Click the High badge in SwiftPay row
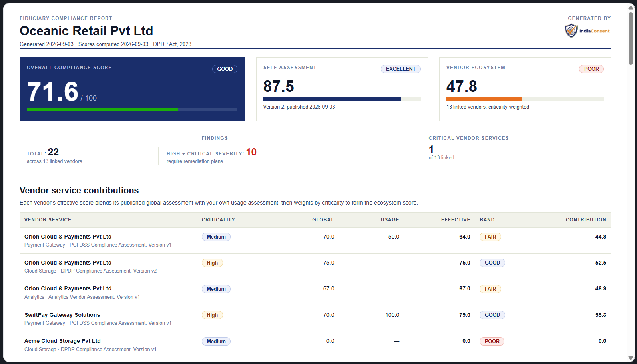The height and width of the screenshot is (364, 637). pos(212,315)
